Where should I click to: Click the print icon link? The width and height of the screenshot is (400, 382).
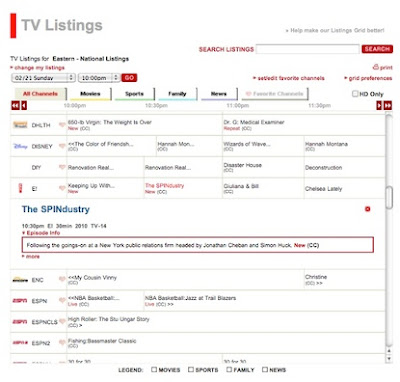[x=382, y=67]
